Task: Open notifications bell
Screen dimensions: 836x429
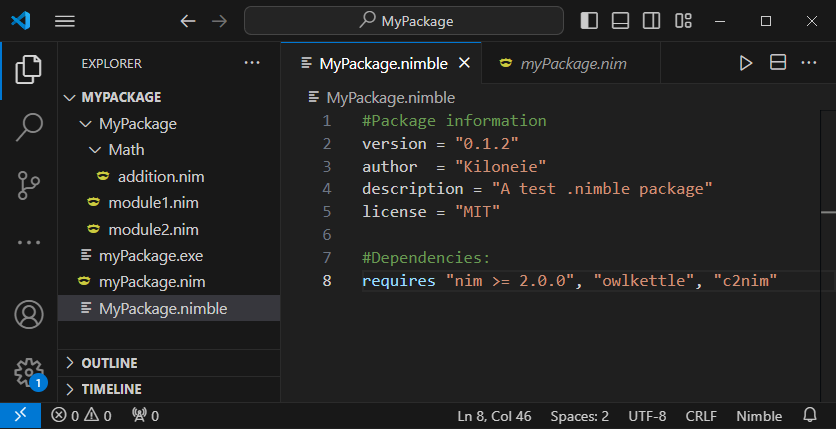Action: [x=810, y=416]
